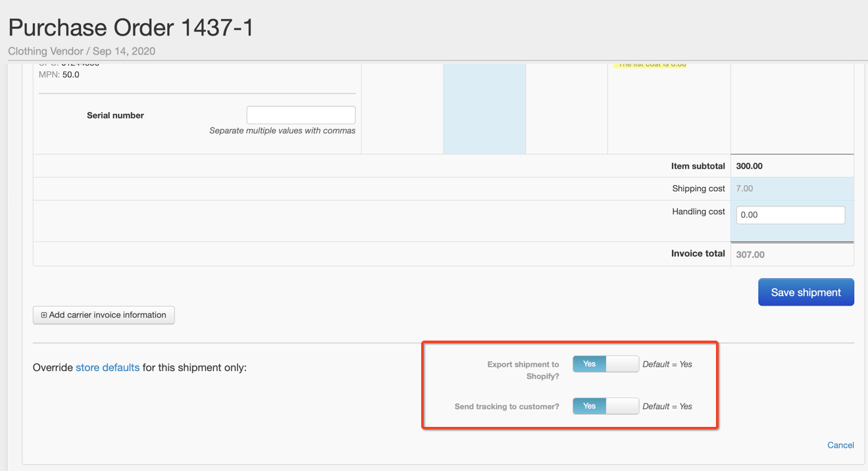Click the Default = Yes label beside tracking toggle
868x471 pixels.
coord(667,406)
